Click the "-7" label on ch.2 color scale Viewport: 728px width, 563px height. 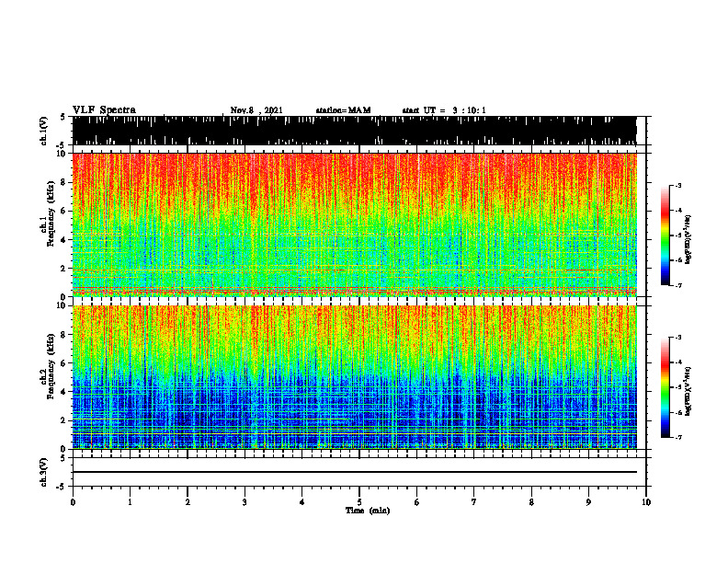[678, 438]
